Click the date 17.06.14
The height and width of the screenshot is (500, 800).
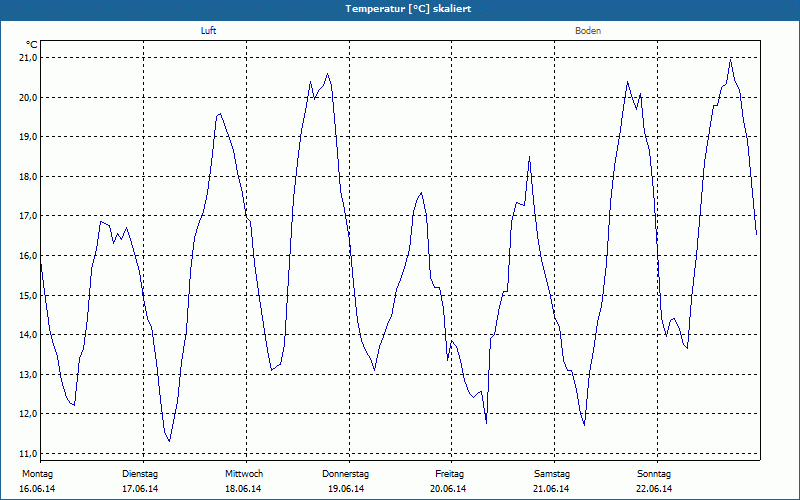140,489
